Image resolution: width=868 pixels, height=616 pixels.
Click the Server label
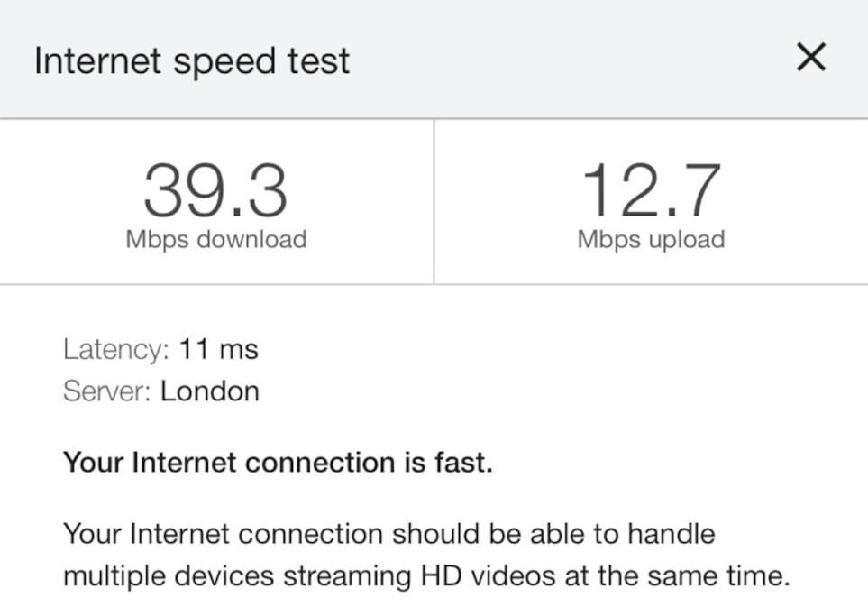tap(107, 391)
